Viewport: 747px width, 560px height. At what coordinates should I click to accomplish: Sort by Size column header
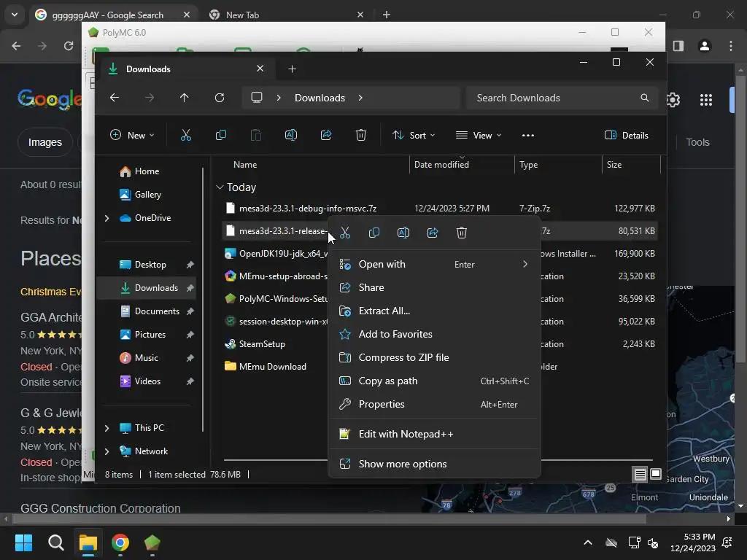(x=631, y=165)
